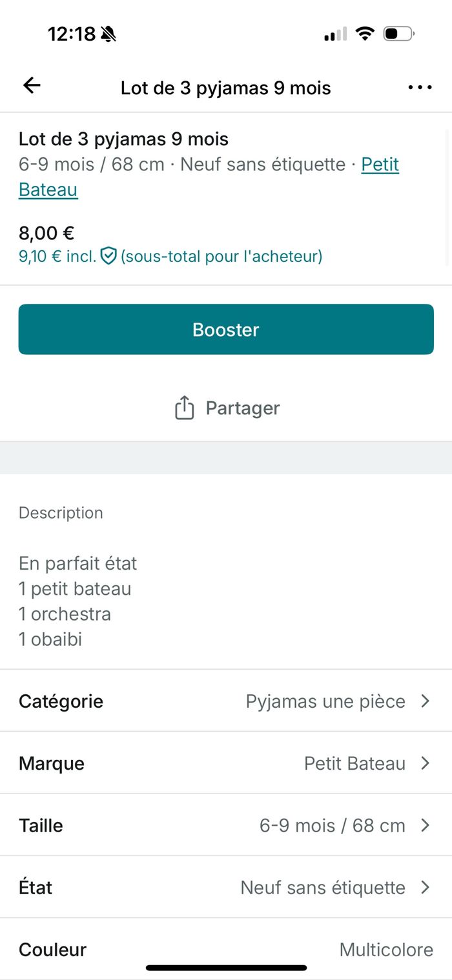
Task: Expand the État row chevron
Action: tap(425, 887)
